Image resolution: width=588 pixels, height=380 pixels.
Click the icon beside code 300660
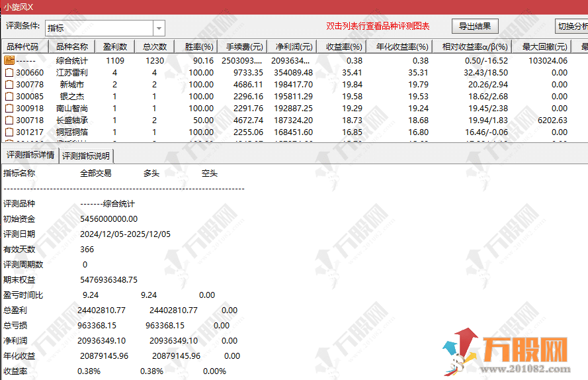(x=9, y=72)
